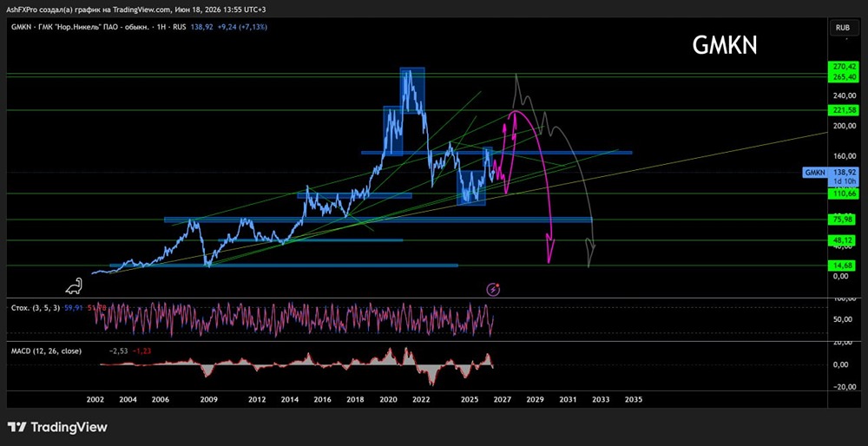Click the 2009 label on time axis
Image resolution: width=868 pixels, height=446 pixels.
point(208,399)
